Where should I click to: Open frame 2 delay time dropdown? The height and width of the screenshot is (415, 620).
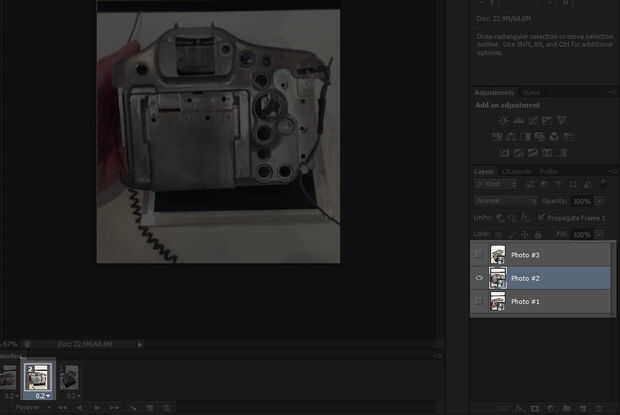[40, 396]
